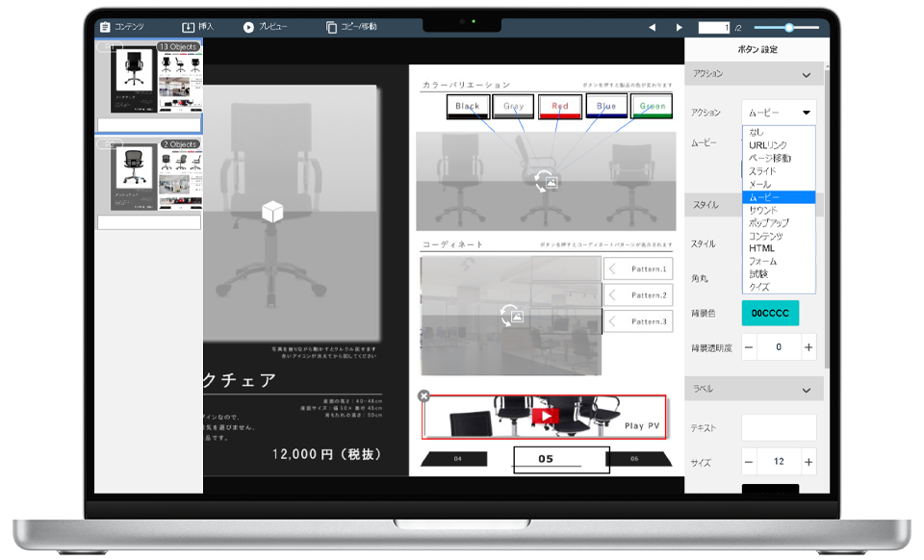Choose コンテンツ from the action list

tap(779, 236)
